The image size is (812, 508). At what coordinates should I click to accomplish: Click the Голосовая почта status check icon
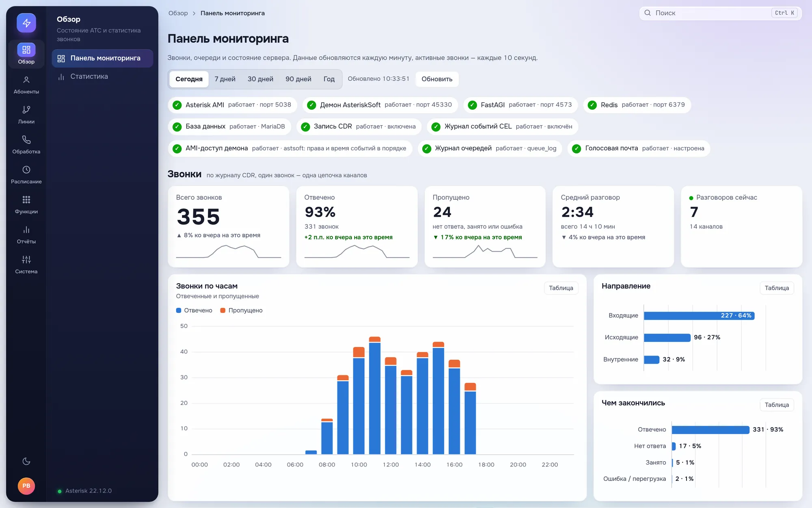(577, 148)
